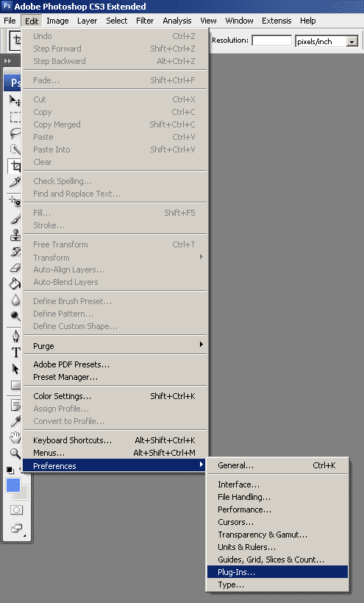Select the History Brush tool
The width and height of the screenshot is (364, 603).
tap(15, 251)
